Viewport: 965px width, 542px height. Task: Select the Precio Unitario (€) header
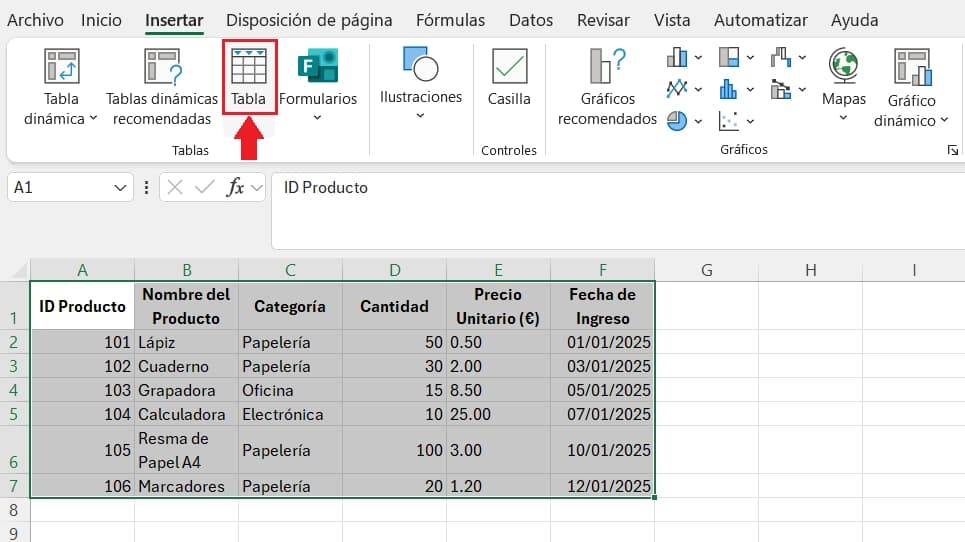(x=499, y=306)
